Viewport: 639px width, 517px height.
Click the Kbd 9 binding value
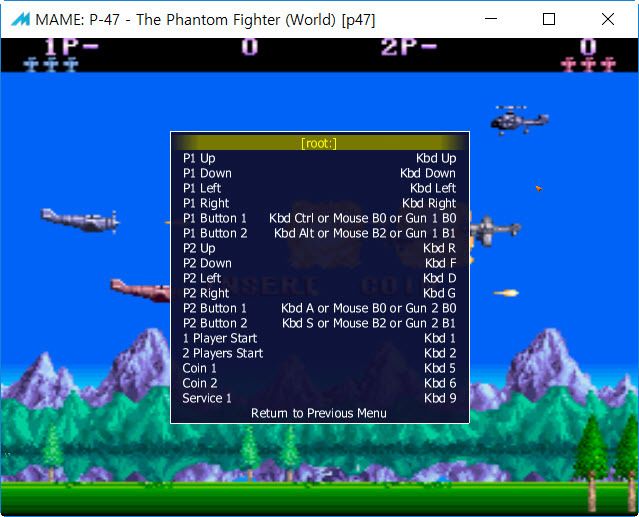(x=440, y=398)
